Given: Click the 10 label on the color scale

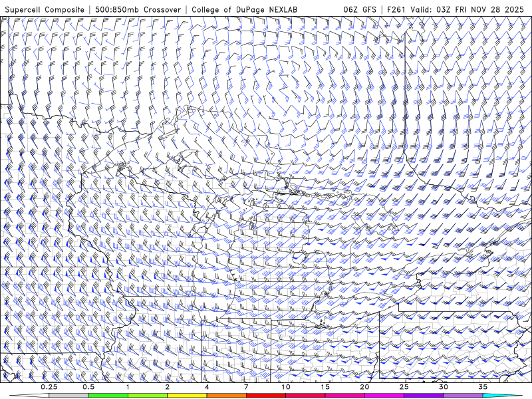Looking at the screenshot, I should [286, 387].
